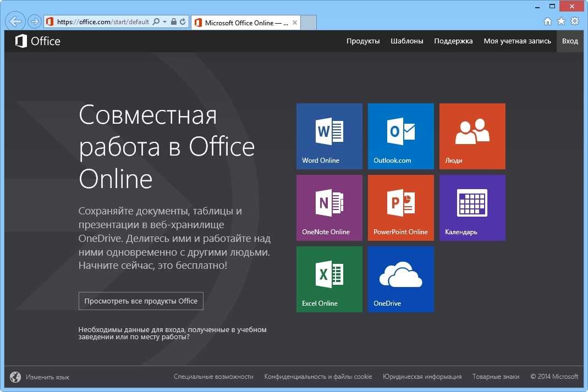The height and width of the screenshot is (392, 588).
Task: Open the Outlook.com tile
Action: click(x=400, y=136)
